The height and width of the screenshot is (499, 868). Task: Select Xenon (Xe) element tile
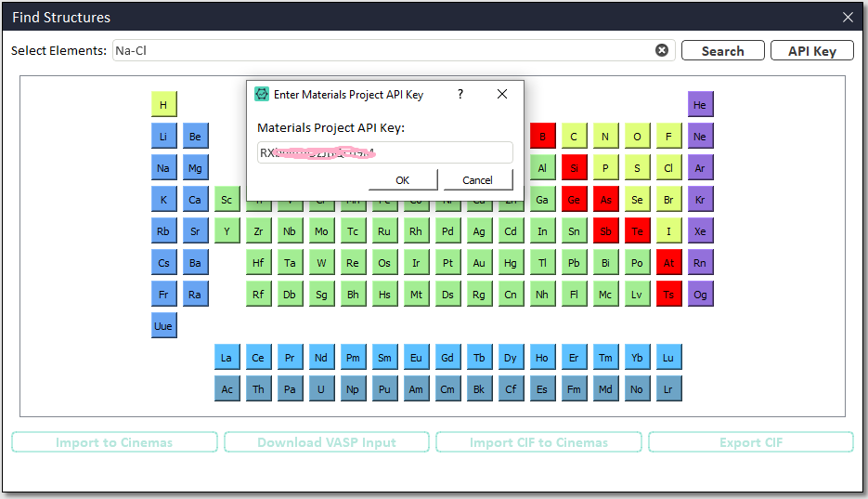(x=700, y=231)
